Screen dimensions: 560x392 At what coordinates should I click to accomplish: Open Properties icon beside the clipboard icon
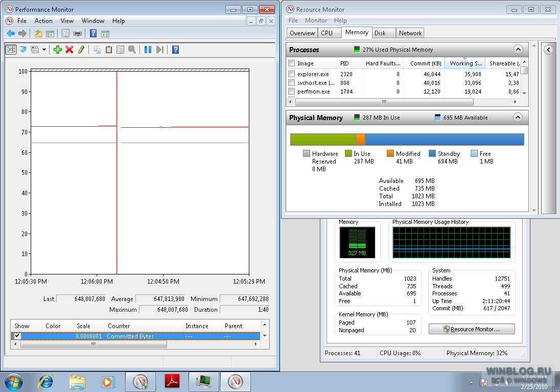coord(121,49)
